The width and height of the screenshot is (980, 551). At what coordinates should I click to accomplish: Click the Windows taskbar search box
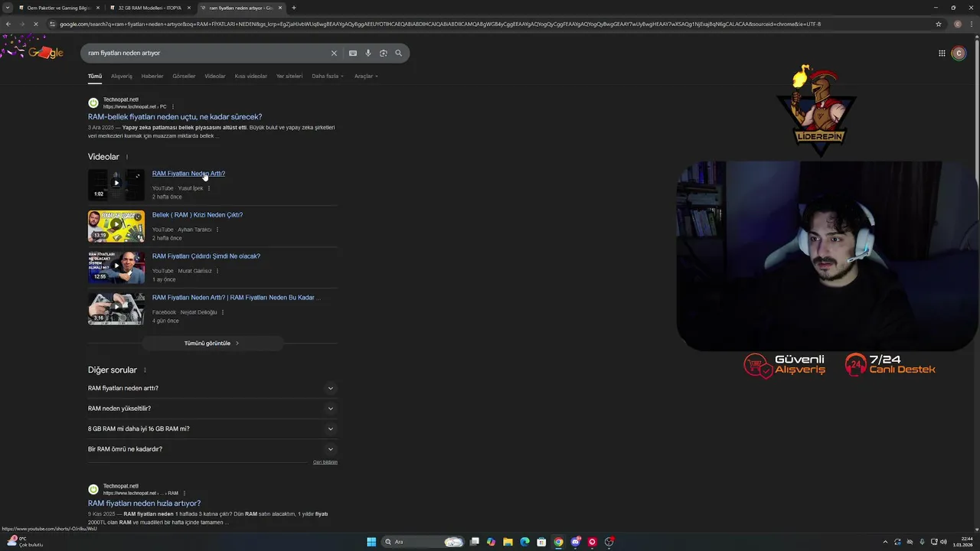click(423, 542)
